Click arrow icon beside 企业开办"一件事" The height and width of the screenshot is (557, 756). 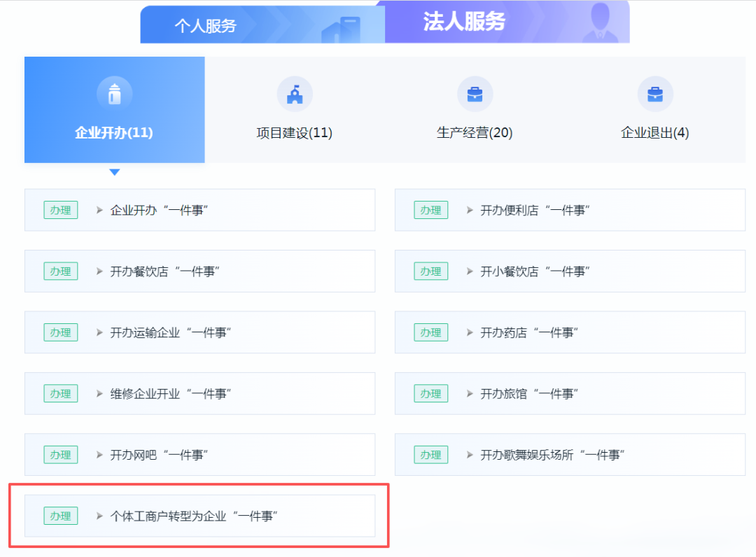(x=99, y=210)
